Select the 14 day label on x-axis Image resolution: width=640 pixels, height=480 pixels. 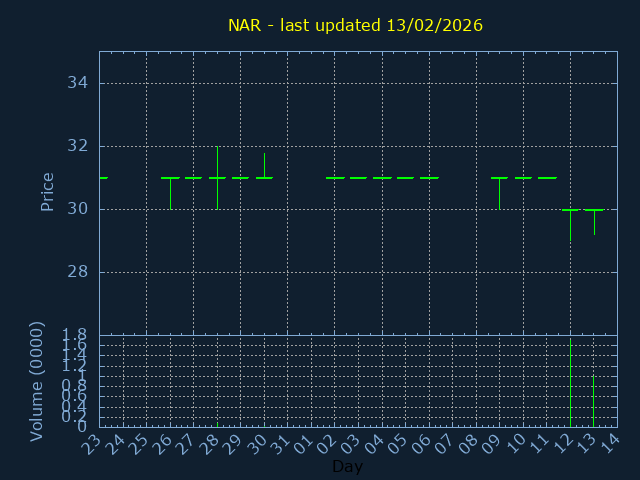(610, 444)
